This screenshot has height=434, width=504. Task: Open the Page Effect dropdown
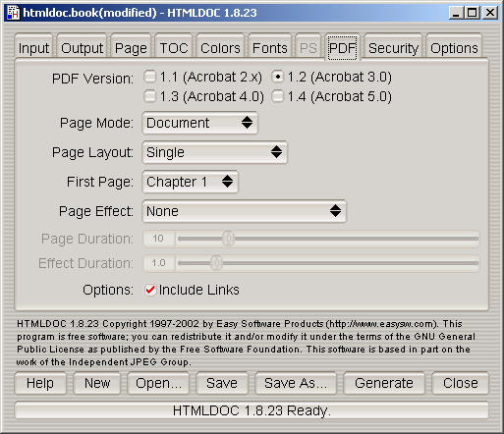[x=245, y=211]
